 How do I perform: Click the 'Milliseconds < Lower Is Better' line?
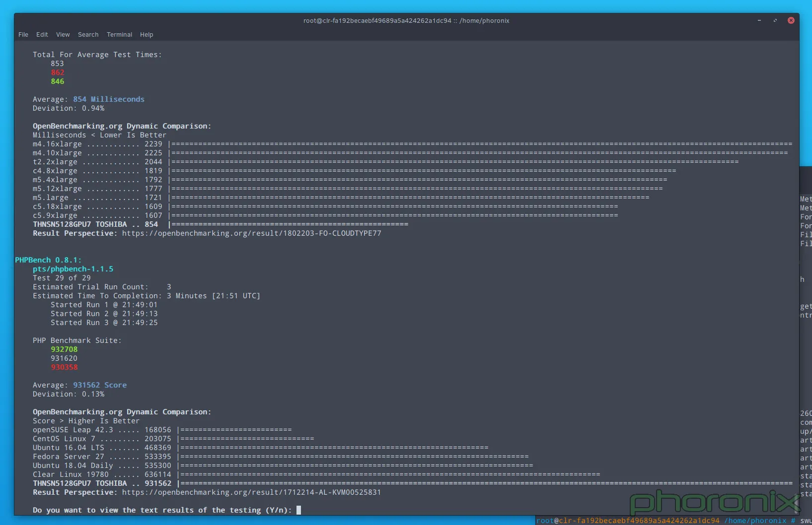coord(99,135)
